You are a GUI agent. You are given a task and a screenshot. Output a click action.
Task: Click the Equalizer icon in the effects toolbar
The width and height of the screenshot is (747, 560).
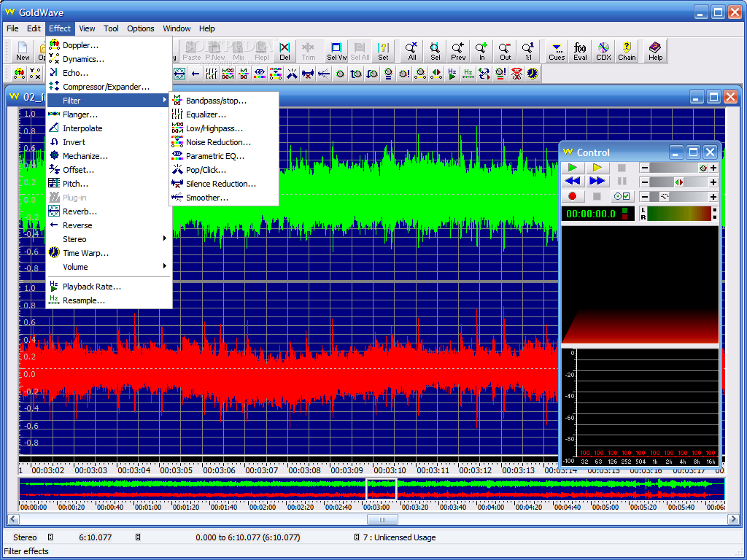(212, 74)
